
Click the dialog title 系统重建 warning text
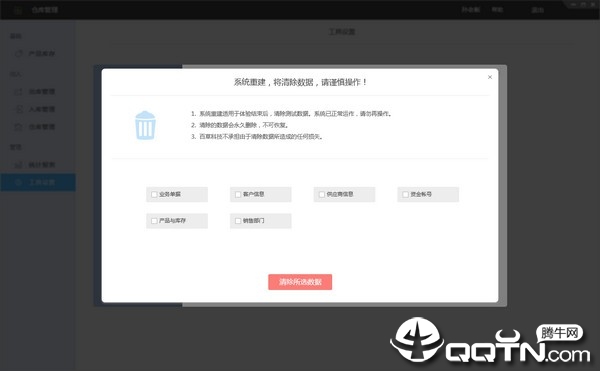(x=300, y=82)
